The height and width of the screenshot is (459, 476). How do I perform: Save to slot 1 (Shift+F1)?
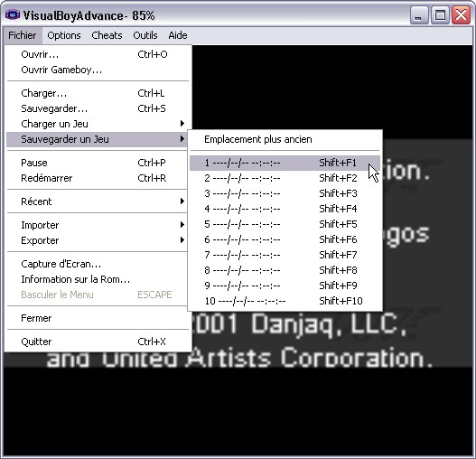click(285, 163)
